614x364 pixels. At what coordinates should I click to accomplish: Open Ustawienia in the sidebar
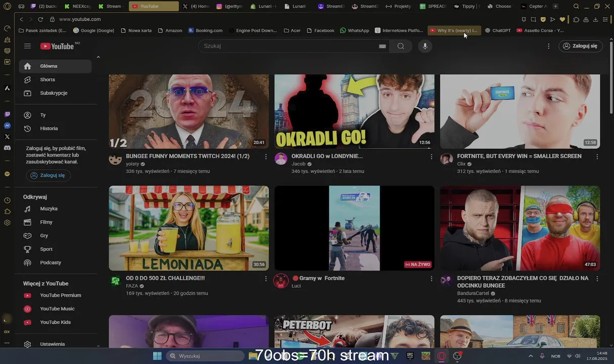tap(56, 344)
